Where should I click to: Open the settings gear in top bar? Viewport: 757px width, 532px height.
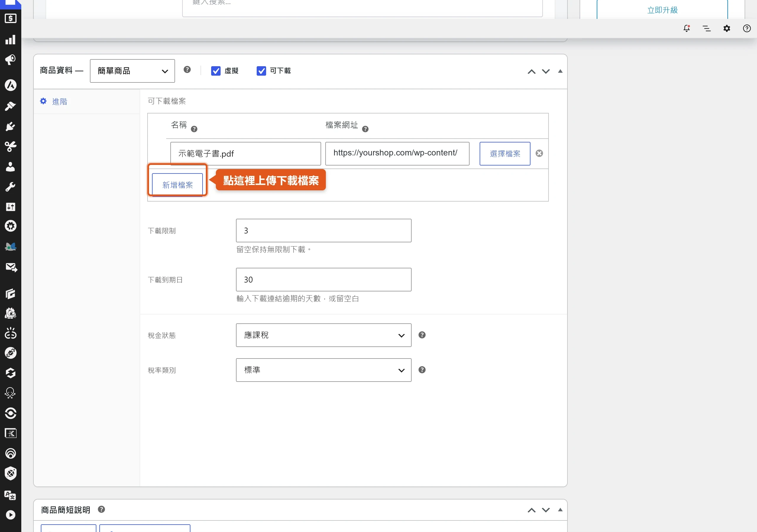coord(727,28)
